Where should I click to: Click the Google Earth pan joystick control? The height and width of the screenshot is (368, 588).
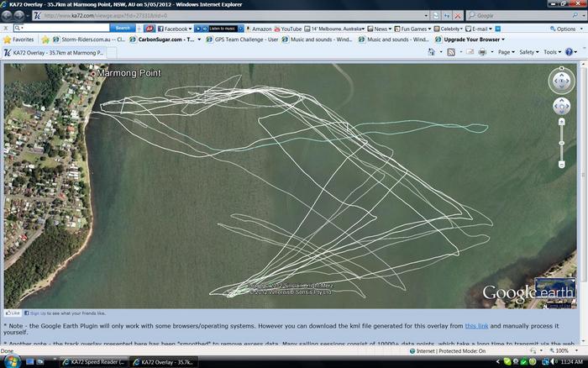coord(561,107)
